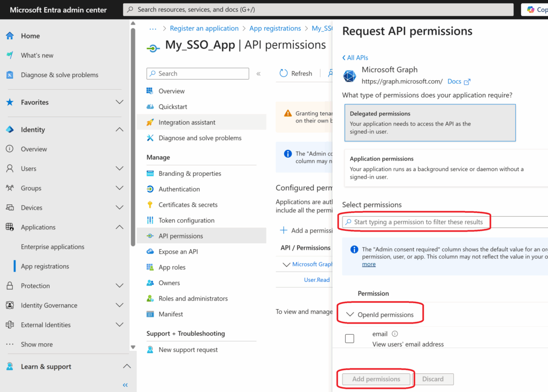
Task: Click the External Identities icon
Action: coord(10,325)
